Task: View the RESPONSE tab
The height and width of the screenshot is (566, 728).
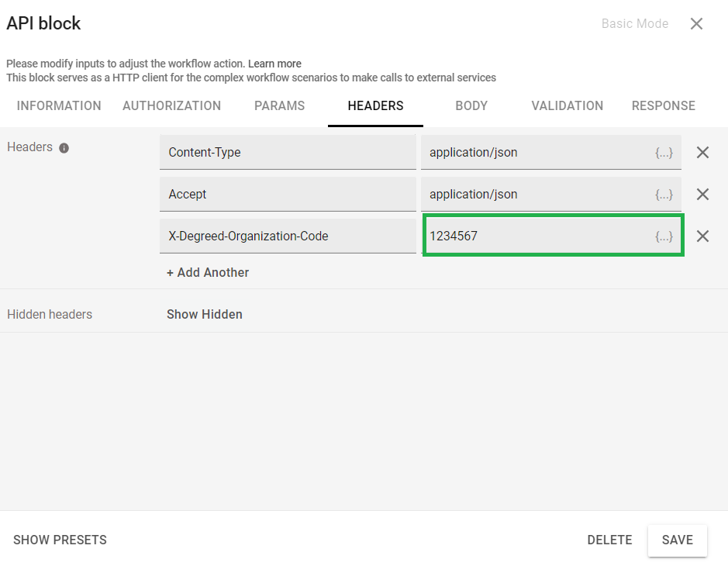Action: [x=663, y=106]
